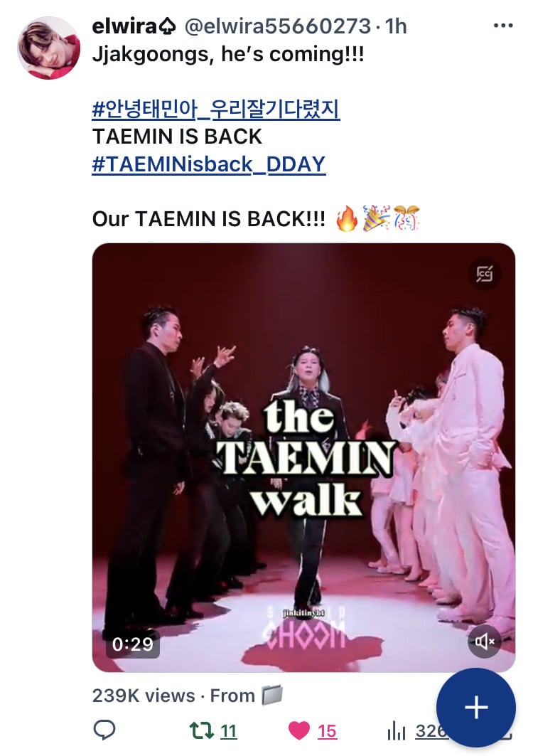Open the 239K views label

[x=144, y=696]
